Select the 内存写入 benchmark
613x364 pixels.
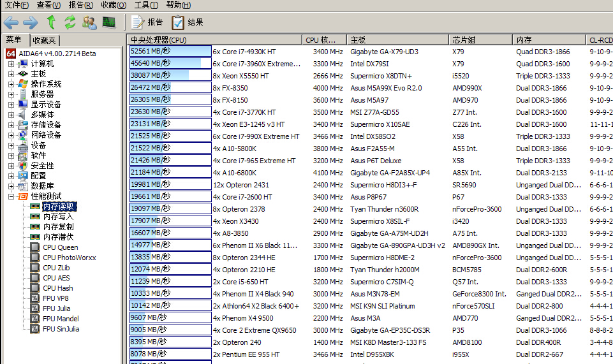(x=58, y=216)
